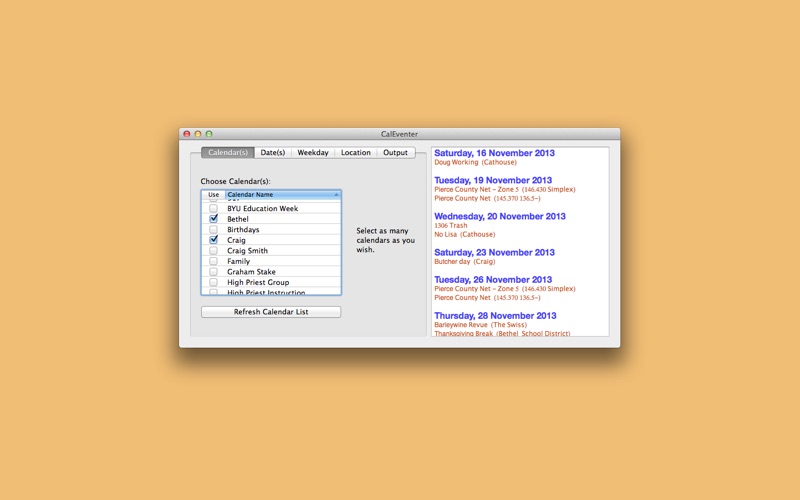This screenshot has height=500, width=800.
Task: Select the Calendar(s) tab
Action: pos(228,153)
